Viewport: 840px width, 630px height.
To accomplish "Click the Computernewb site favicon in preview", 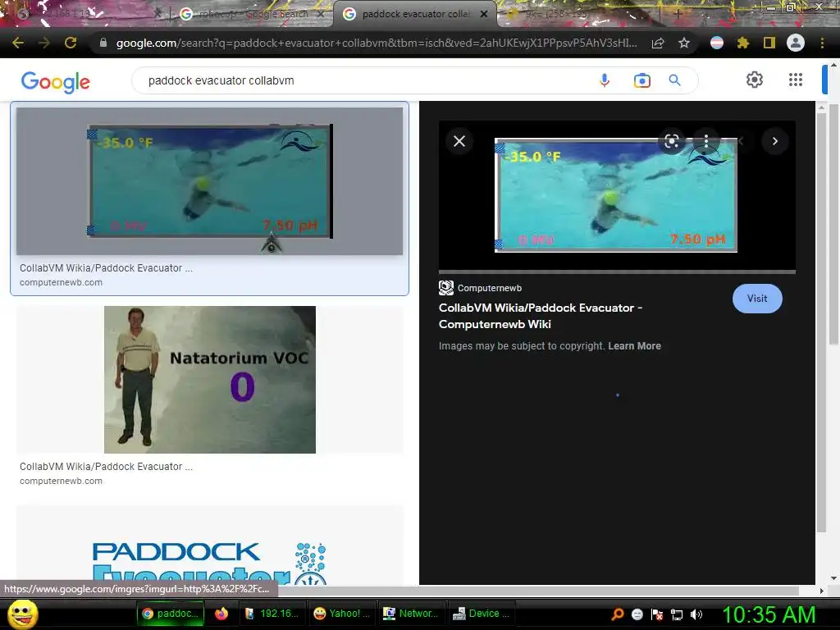I will 445,288.
